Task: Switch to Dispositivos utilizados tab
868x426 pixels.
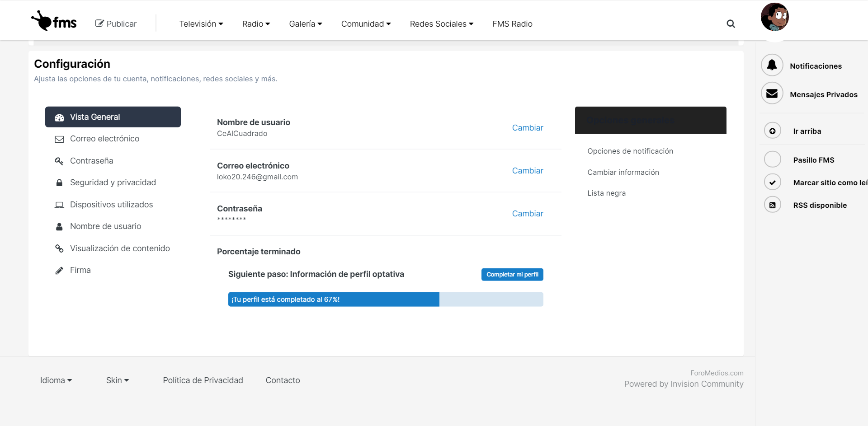Action: 111,205
